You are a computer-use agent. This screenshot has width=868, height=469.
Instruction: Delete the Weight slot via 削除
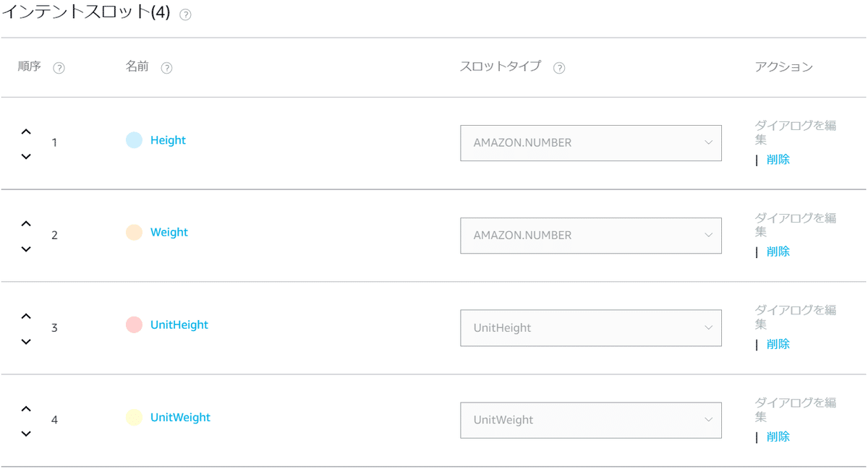pyautogui.click(x=778, y=251)
